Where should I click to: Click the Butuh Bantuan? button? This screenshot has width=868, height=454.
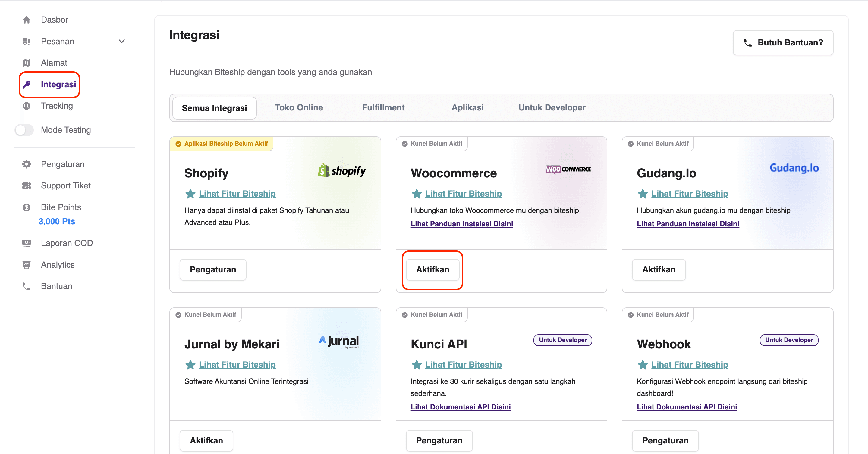783,43
